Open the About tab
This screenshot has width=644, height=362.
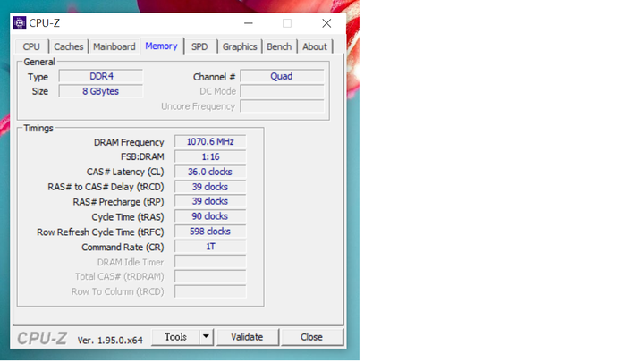click(315, 46)
